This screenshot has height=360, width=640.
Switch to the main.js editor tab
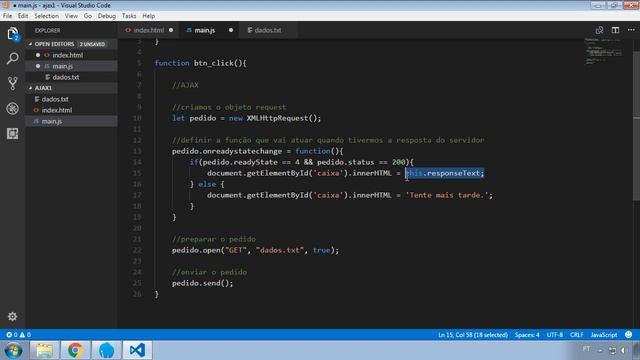[209, 30]
